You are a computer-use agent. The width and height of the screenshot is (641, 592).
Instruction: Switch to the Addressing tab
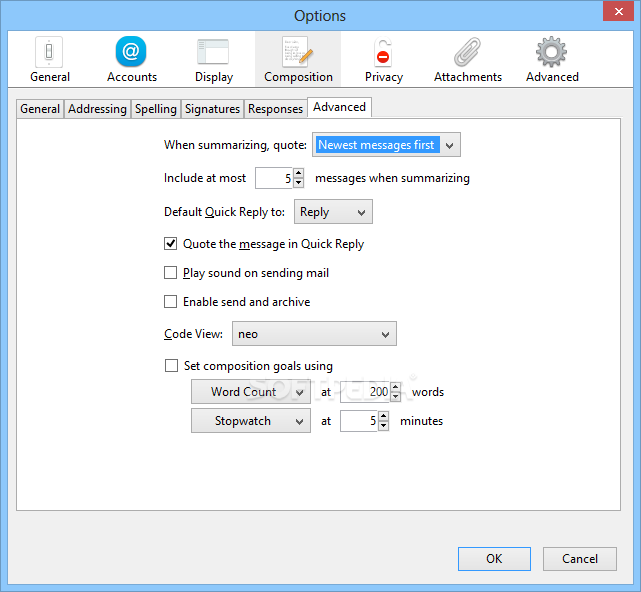[x=97, y=109]
